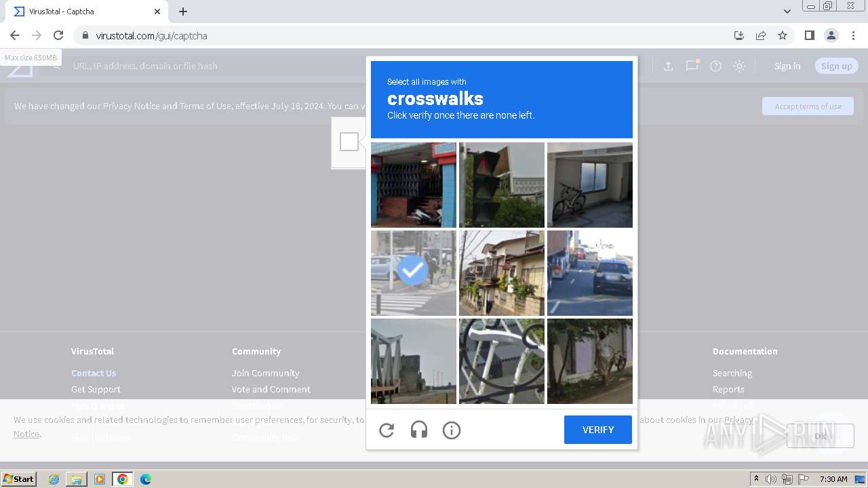This screenshot has height=488, width=868.
Task: Install app icon in address bar
Action: point(739,35)
